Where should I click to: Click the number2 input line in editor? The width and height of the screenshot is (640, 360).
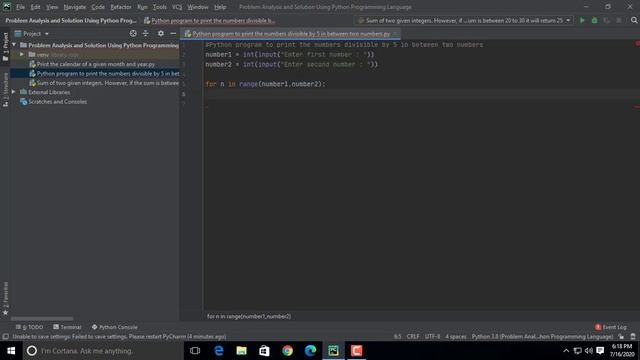coord(291,64)
